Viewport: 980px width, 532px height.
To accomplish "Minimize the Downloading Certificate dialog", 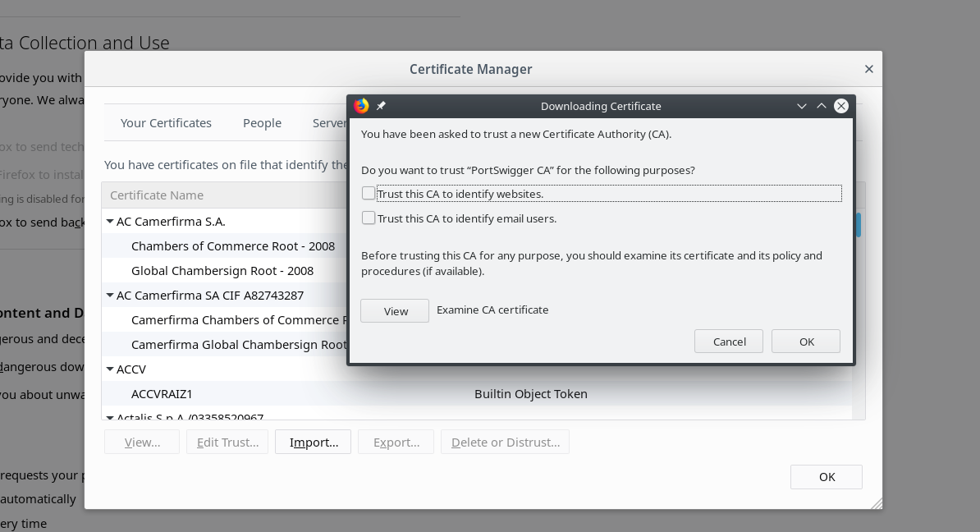I will click(x=801, y=106).
